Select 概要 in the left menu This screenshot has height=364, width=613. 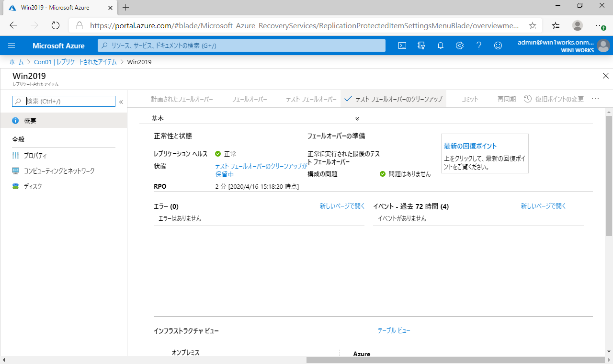[64, 121]
